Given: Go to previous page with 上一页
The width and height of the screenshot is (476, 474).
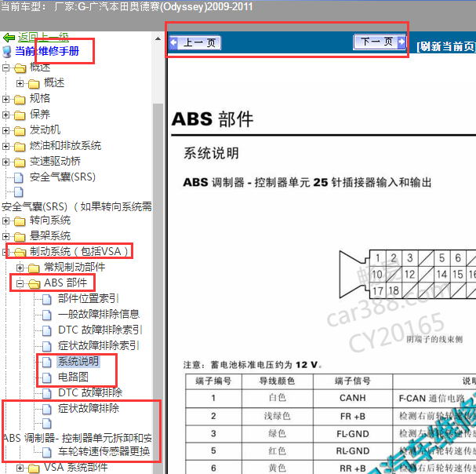Looking at the screenshot, I should click(x=195, y=42).
